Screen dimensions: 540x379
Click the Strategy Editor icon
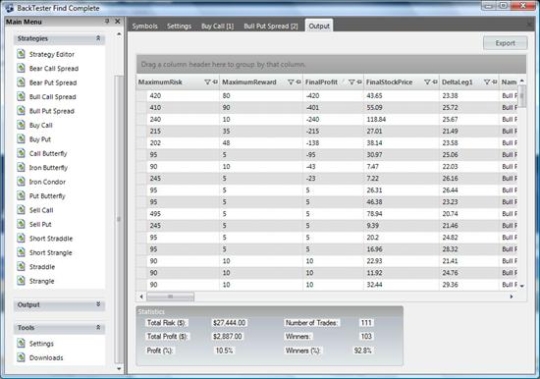pyautogui.click(x=21, y=54)
